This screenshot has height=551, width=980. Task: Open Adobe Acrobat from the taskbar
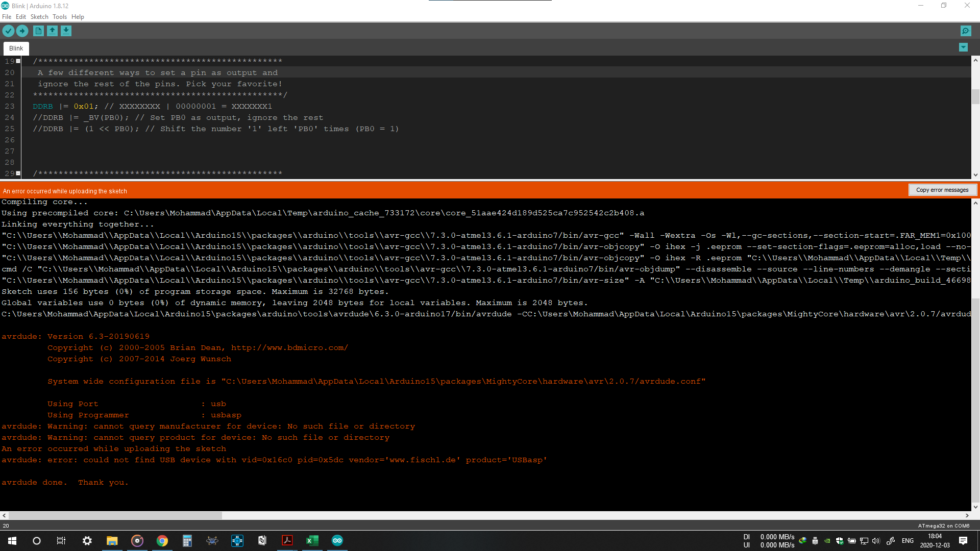pos(287,541)
